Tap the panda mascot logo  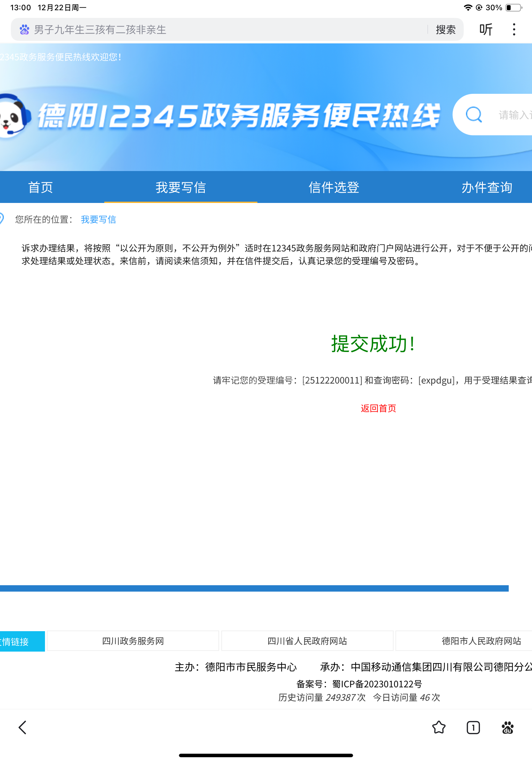point(14,115)
